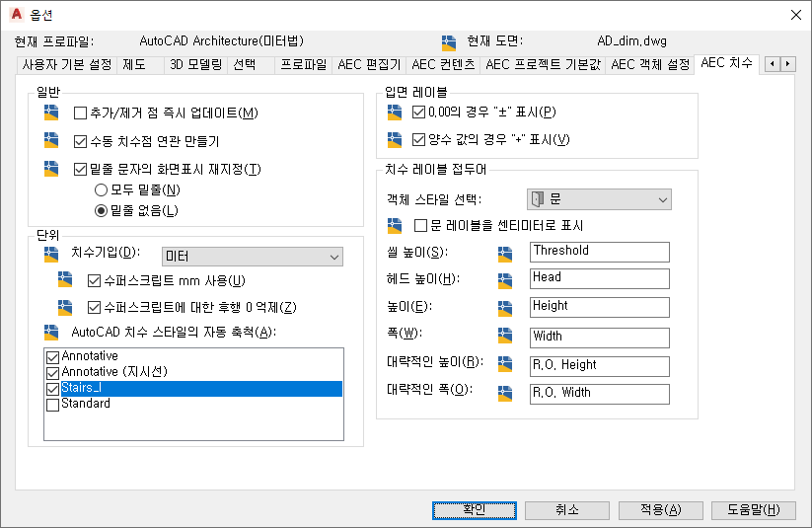The width and height of the screenshot is (812, 528).
Task: Click the AutoCAD logo in title bar
Action: 17,14
